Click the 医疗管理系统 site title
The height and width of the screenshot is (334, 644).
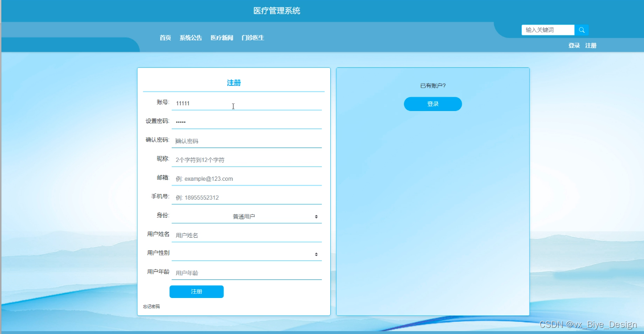point(277,11)
